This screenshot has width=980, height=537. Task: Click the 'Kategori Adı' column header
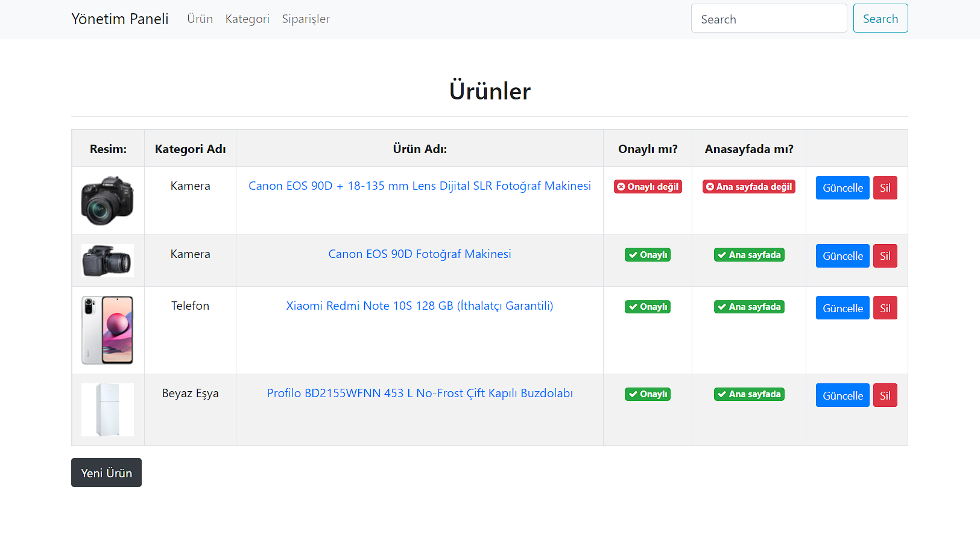click(x=190, y=149)
